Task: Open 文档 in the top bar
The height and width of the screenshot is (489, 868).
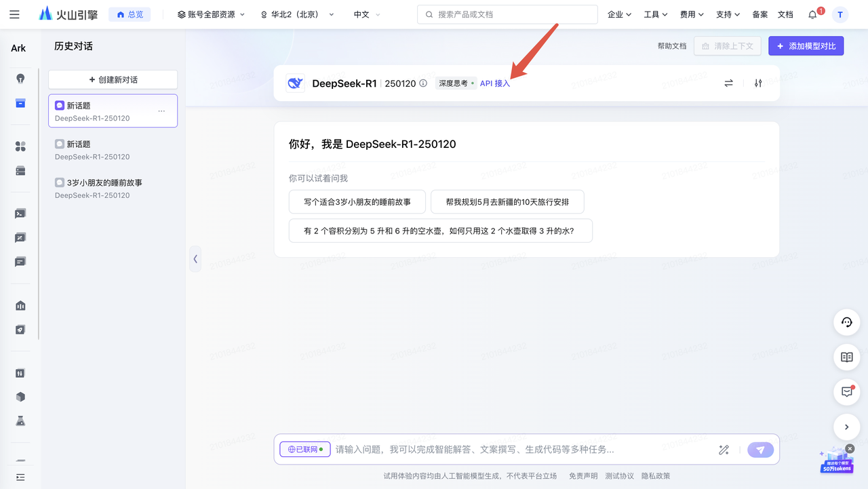Action: click(785, 14)
